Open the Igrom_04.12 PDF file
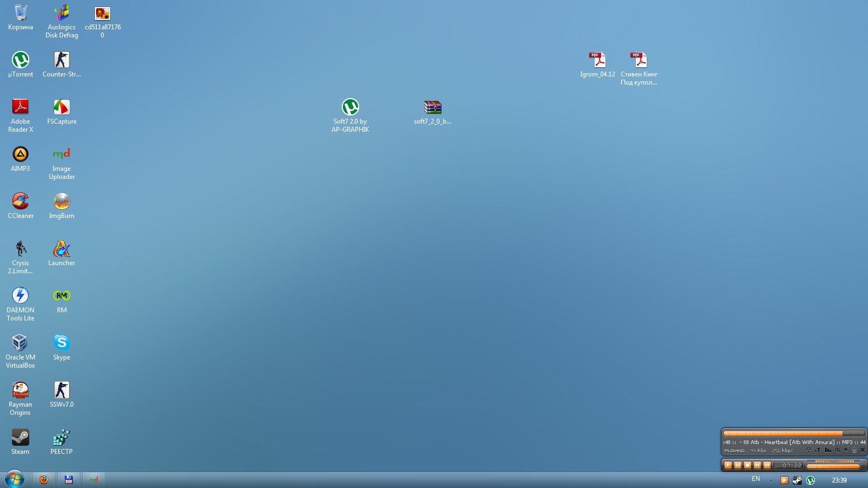The image size is (868, 488). [597, 60]
